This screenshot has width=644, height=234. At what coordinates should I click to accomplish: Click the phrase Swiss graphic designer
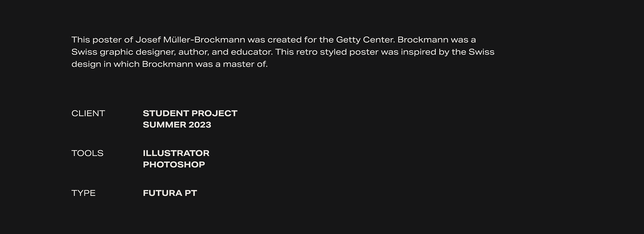(x=123, y=52)
